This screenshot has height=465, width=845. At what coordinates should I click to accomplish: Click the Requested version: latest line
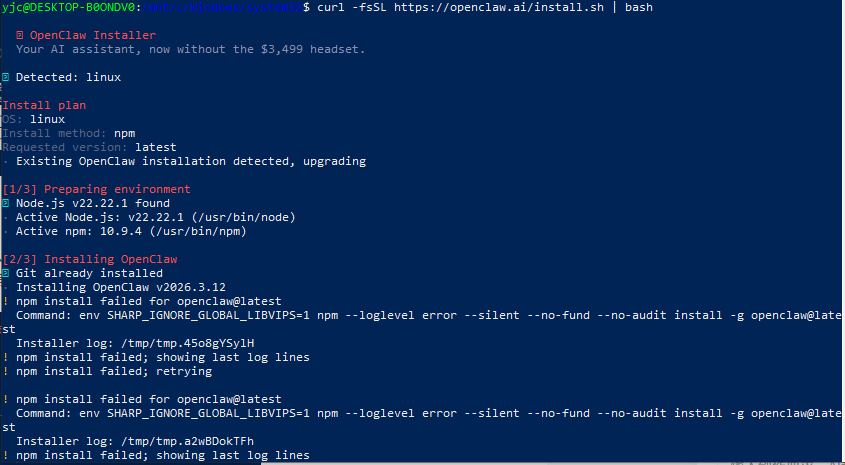pos(89,148)
